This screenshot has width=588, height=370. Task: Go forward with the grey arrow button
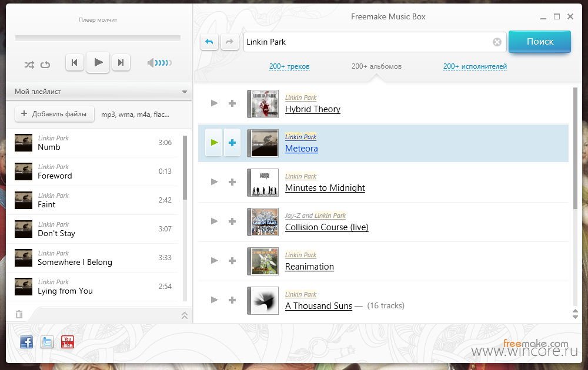point(229,42)
